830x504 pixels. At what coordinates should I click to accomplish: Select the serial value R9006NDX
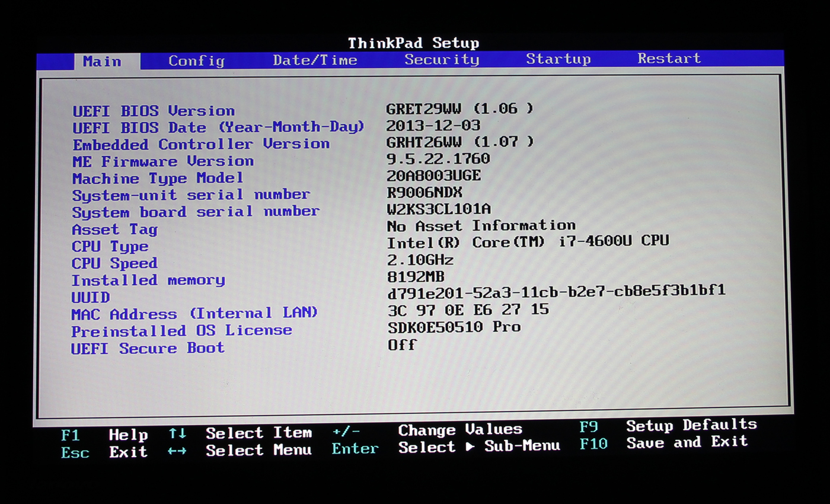tap(424, 192)
